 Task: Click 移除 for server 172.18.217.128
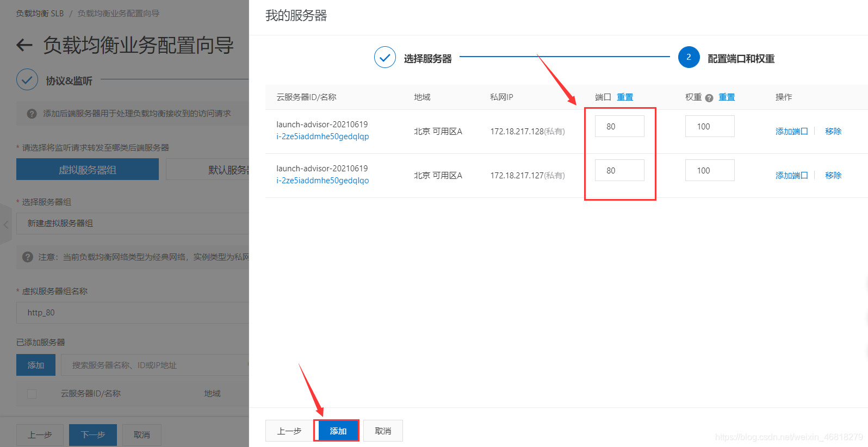pos(833,131)
